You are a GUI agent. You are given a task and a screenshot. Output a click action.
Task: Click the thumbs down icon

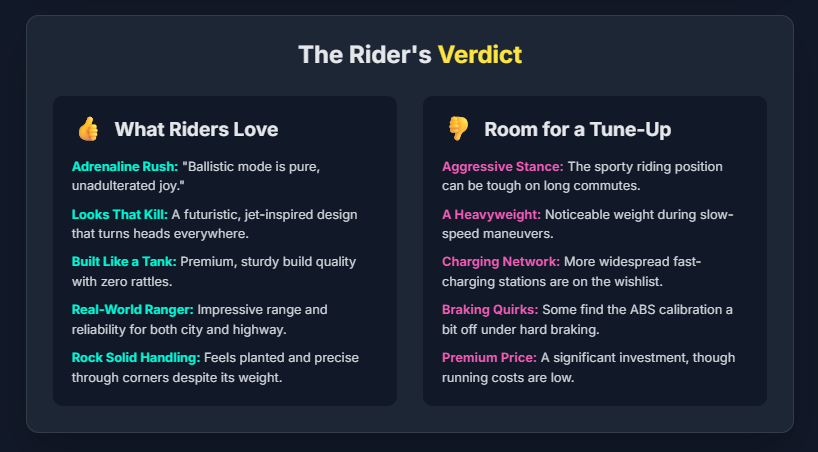(458, 129)
